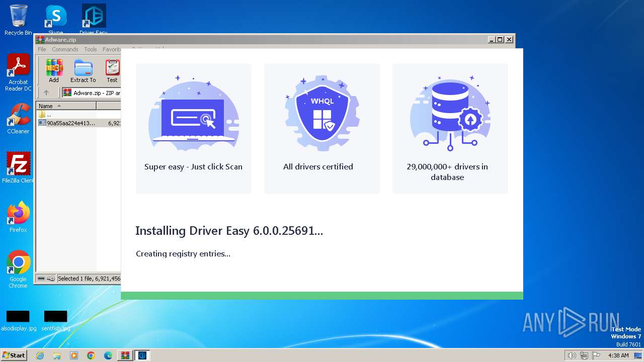Open the Tools menu in WinRAR
This screenshot has height=362, width=644.
91,49
